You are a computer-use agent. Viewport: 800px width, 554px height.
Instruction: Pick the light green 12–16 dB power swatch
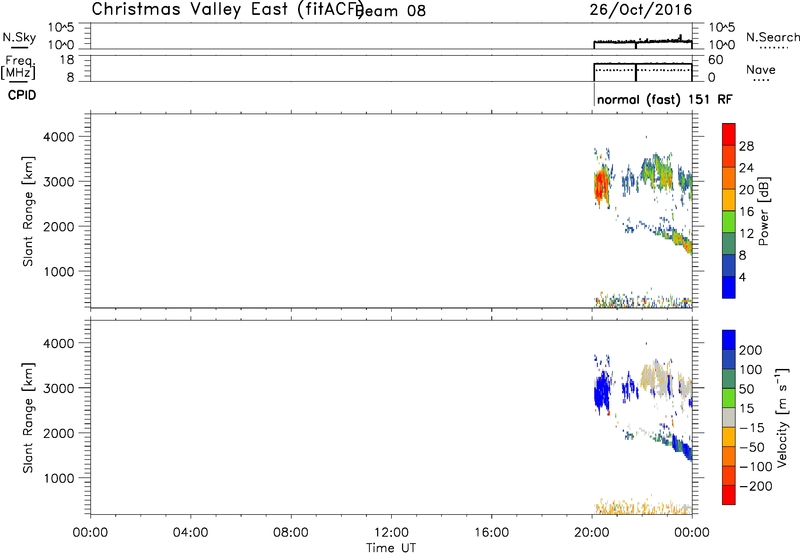729,222
